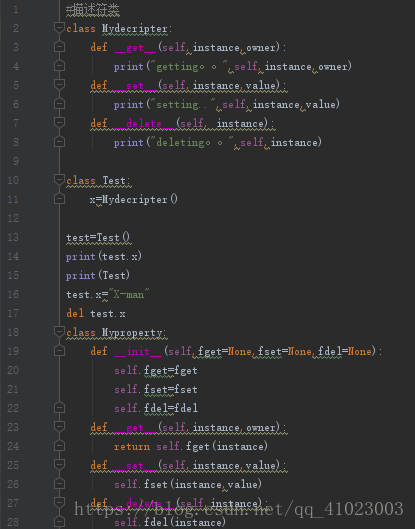Collapse the fold marker on line 23 def __get__
This screenshot has width=415, height=529.
point(59,426)
